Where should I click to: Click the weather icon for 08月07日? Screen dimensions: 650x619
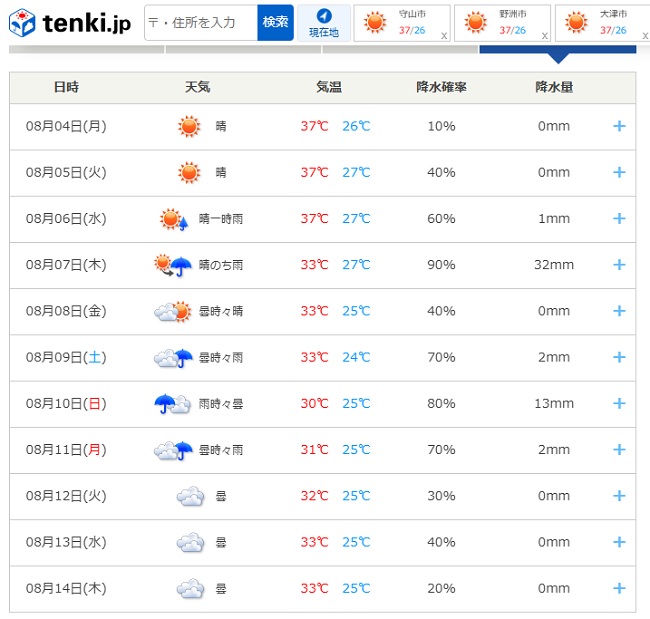173,265
